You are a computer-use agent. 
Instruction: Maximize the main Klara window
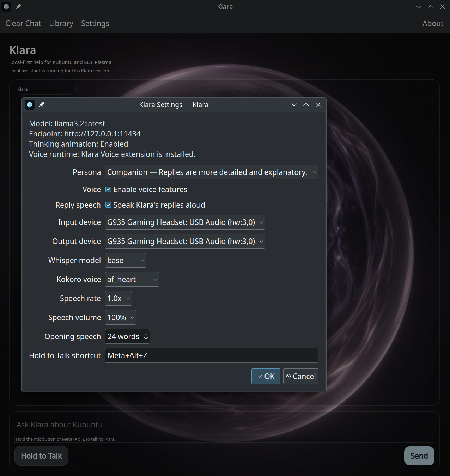(431, 7)
